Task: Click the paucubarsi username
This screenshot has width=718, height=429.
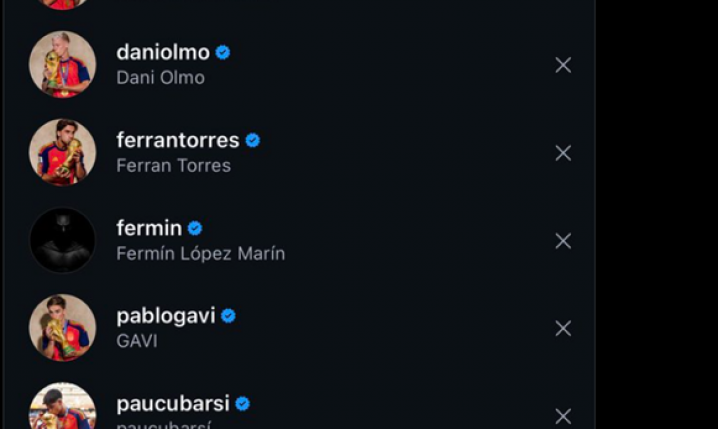Action: coord(173,404)
